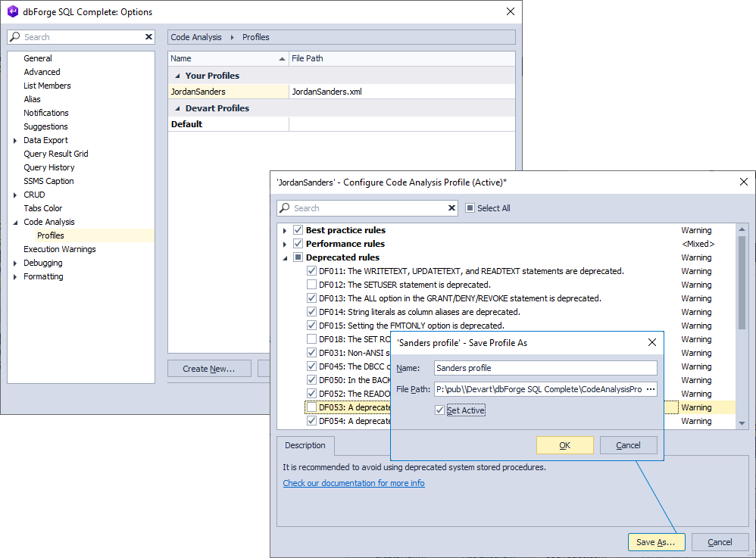Select Alias in the options tree
The image size is (756, 558).
(33, 99)
